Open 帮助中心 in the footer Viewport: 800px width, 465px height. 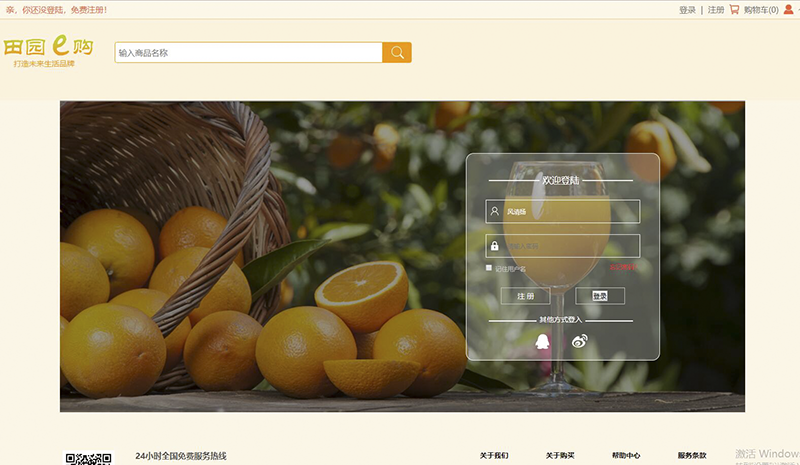[x=626, y=455]
